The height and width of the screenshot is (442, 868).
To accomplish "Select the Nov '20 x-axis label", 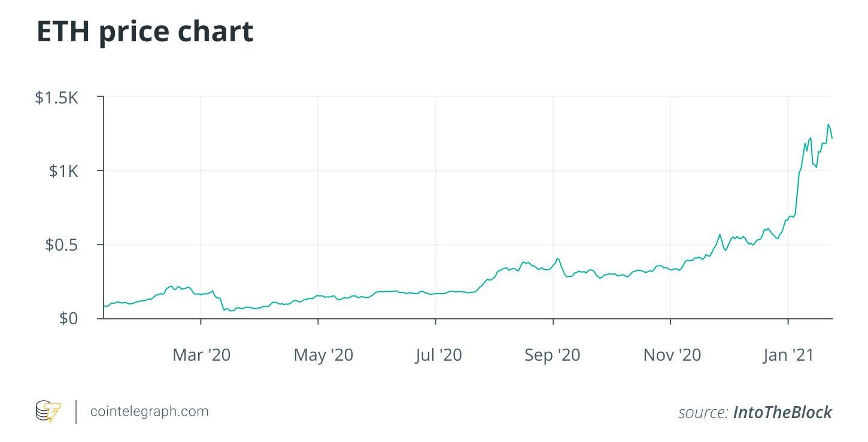I will tap(672, 355).
